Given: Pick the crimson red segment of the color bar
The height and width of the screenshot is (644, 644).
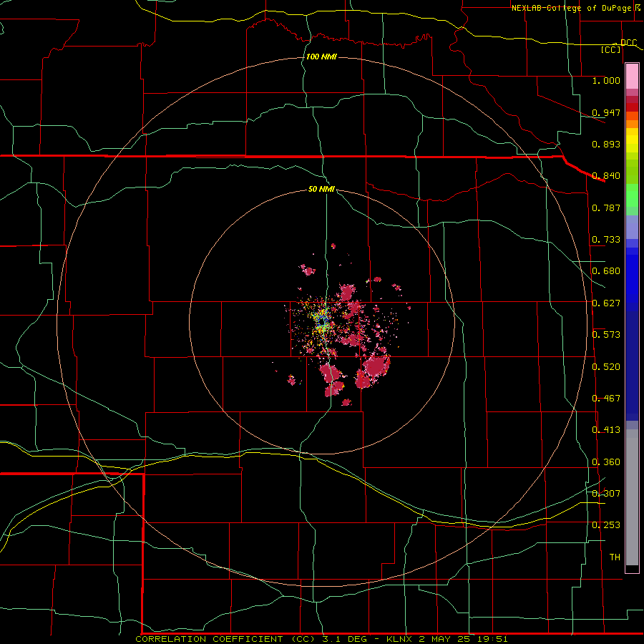Looking at the screenshot, I should [x=632, y=99].
